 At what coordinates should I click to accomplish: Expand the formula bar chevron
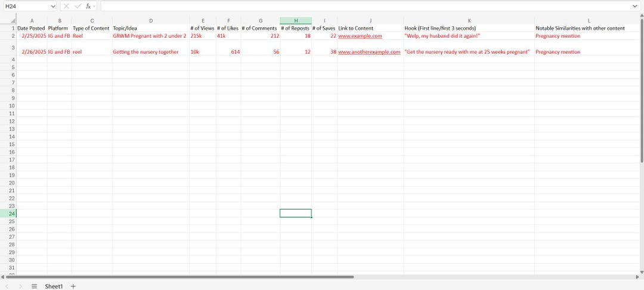click(x=636, y=6)
